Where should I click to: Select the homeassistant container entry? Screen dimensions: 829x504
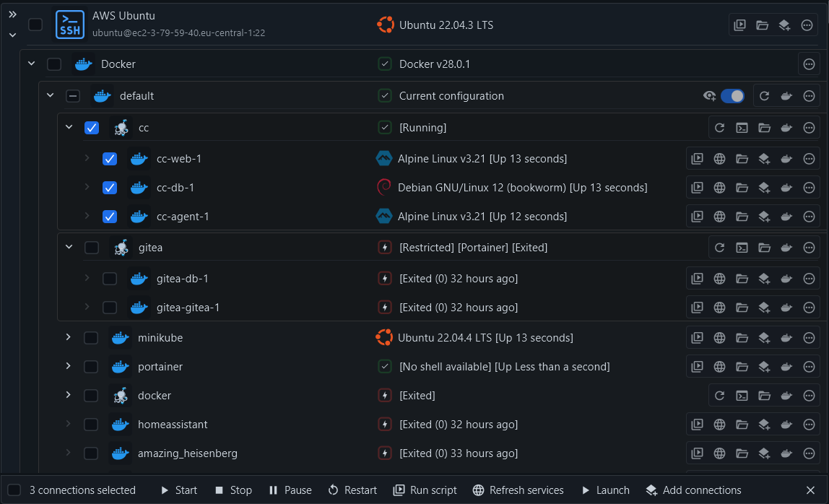[91, 425]
